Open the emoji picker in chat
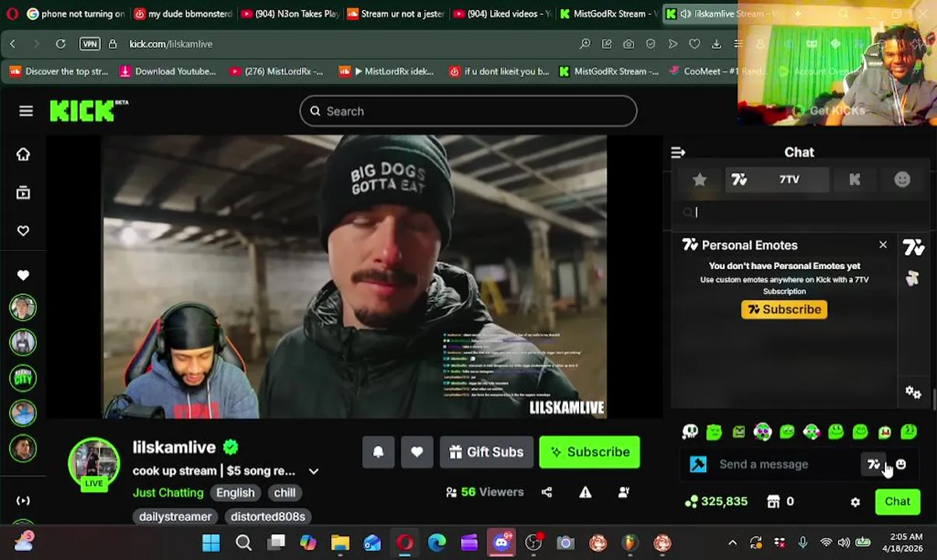The image size is (937, 560). tap(900, 464)
